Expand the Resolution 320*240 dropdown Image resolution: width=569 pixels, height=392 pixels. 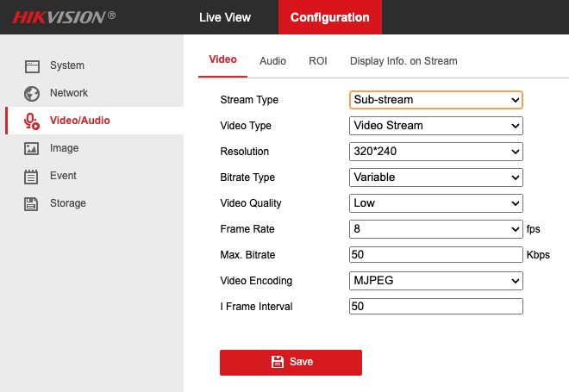436,152
